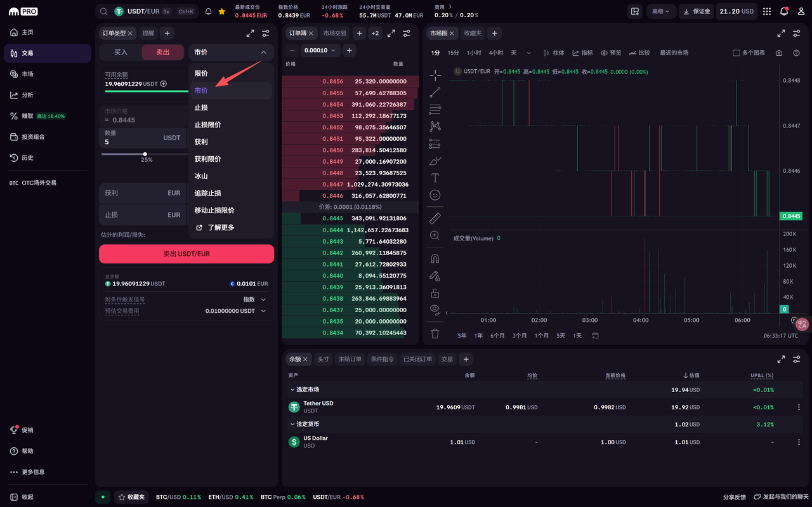Screen dimensions: 812x507
Task: Open the chart snapshot camera icon
Action: (x=779, y=53)
